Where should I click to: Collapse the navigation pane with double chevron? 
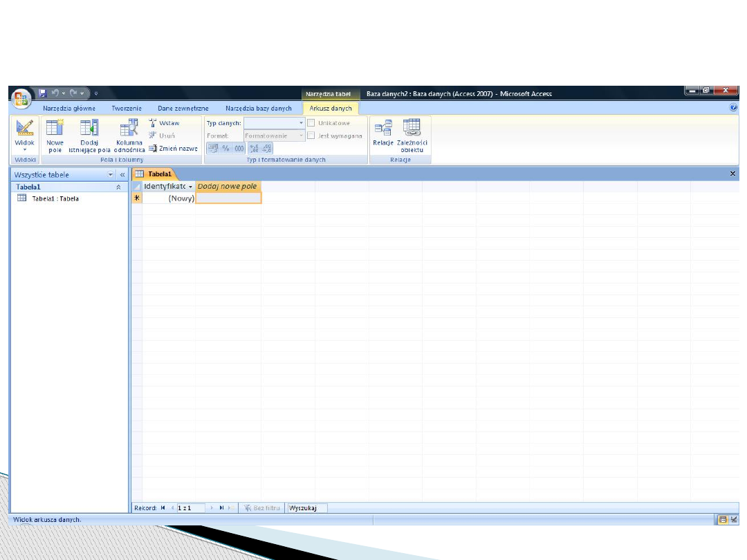tap(122, 176)
